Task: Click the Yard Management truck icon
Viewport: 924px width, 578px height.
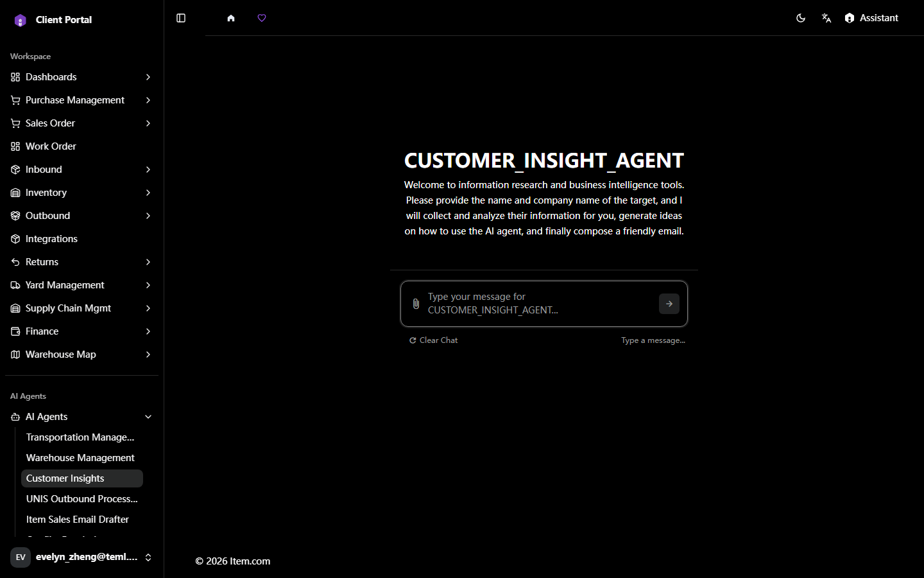Action: tap(15, 285)
